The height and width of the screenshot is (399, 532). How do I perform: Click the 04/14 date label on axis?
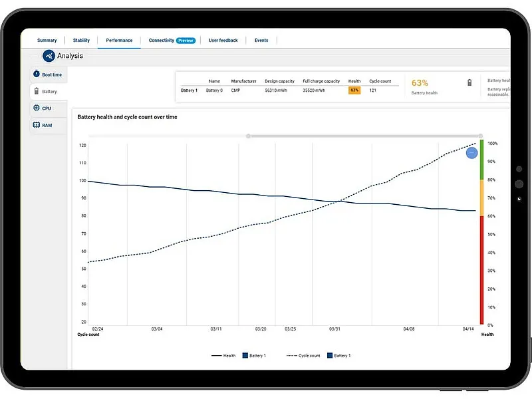[468, 329]
